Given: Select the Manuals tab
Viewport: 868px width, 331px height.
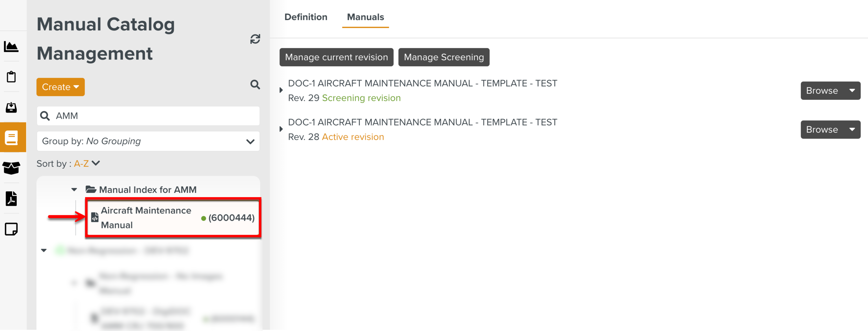Looking at the screenshot, I should [x=365, y=17].
